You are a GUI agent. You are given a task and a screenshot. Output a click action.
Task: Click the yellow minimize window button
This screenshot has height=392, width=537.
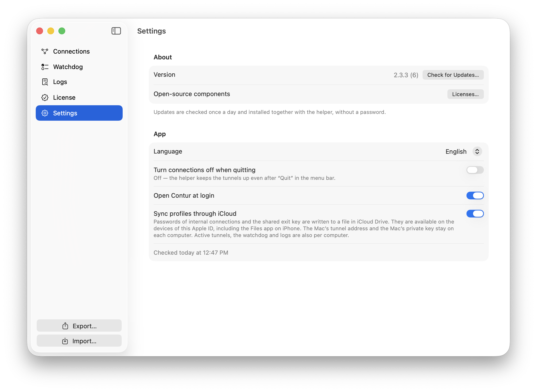point(51,31)
